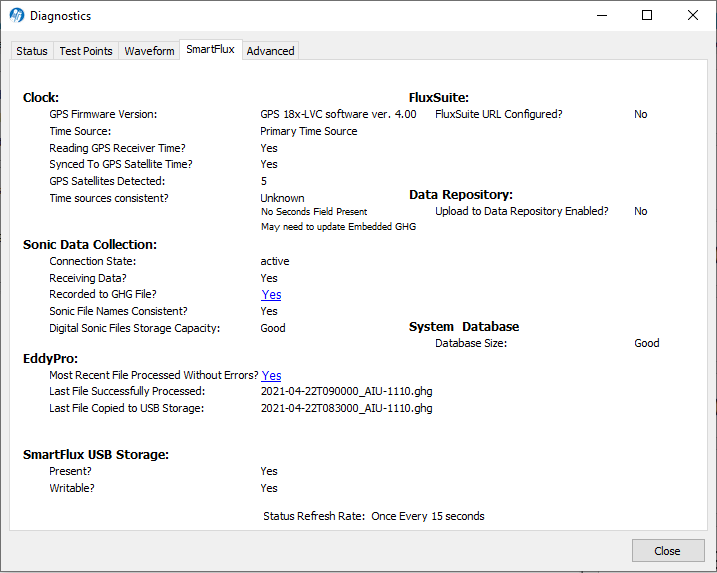Click 'No Seconds Field Present' message
This screenshot has height=573, width=717.
point(314,212)
